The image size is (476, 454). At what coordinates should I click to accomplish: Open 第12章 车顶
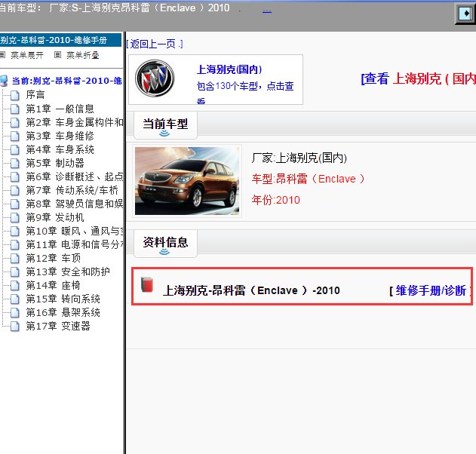pyautogui.click(x=54, y=258)
